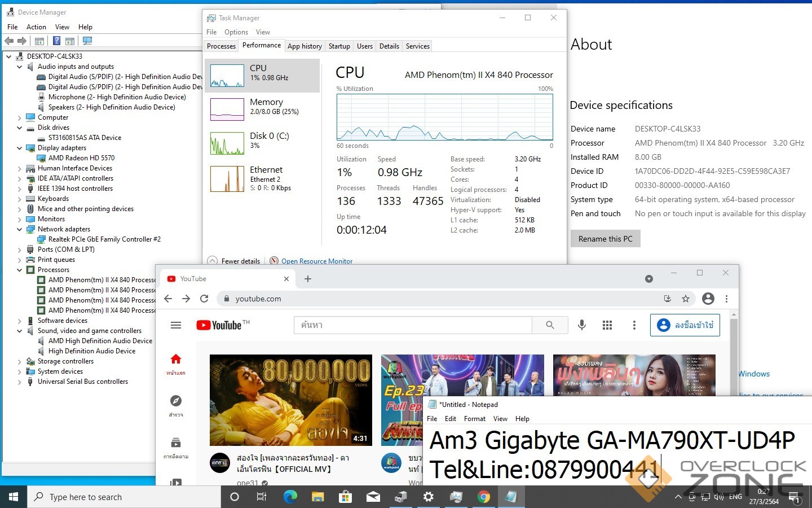
Task: Bookmark this page with star icon
Action: click(x=686, y=299)
